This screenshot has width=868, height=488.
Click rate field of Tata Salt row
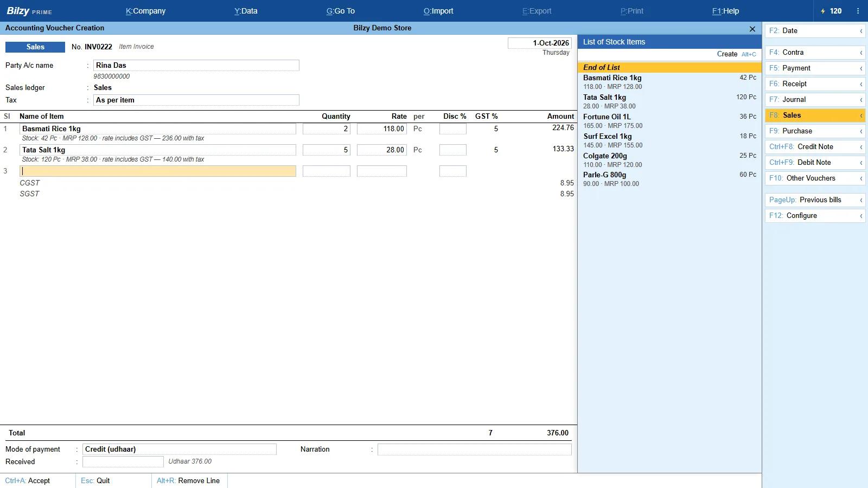pyautogui.click(x=382, y=150)
